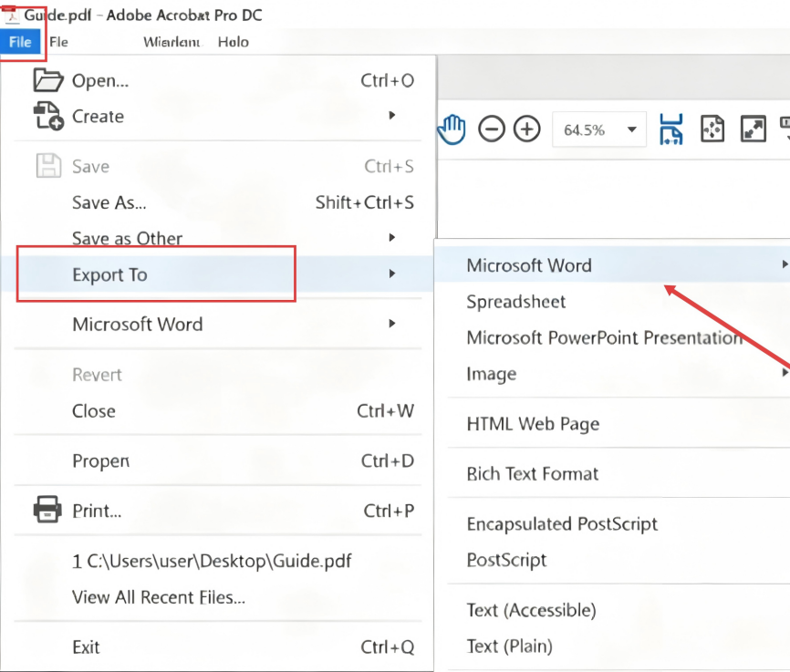Click the Open folder icon
The image size is (790, 672).
47,80
